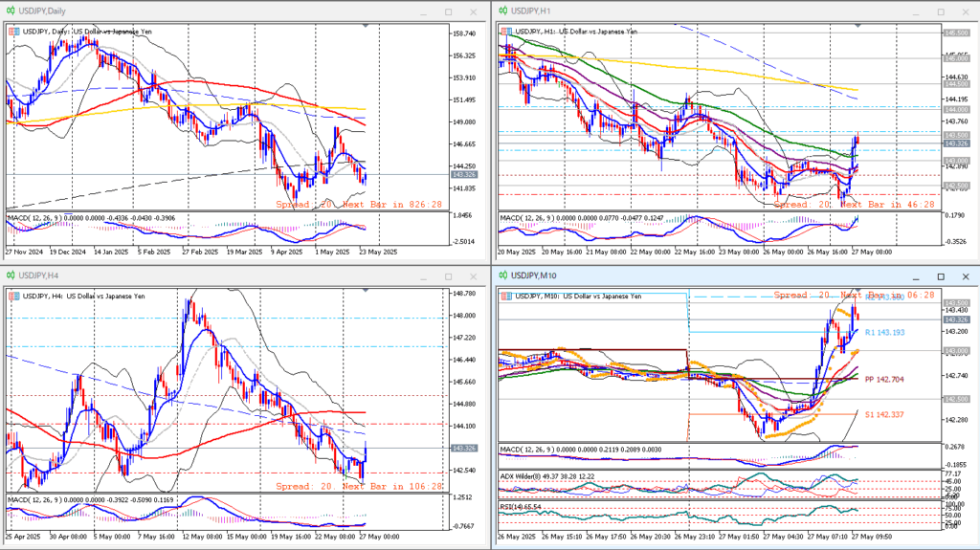This screenshot has height=550, width=980.
Task: Click 'Next Bar in 46:28' spread text
Action: pyautogui.click(x=889, y=205)
